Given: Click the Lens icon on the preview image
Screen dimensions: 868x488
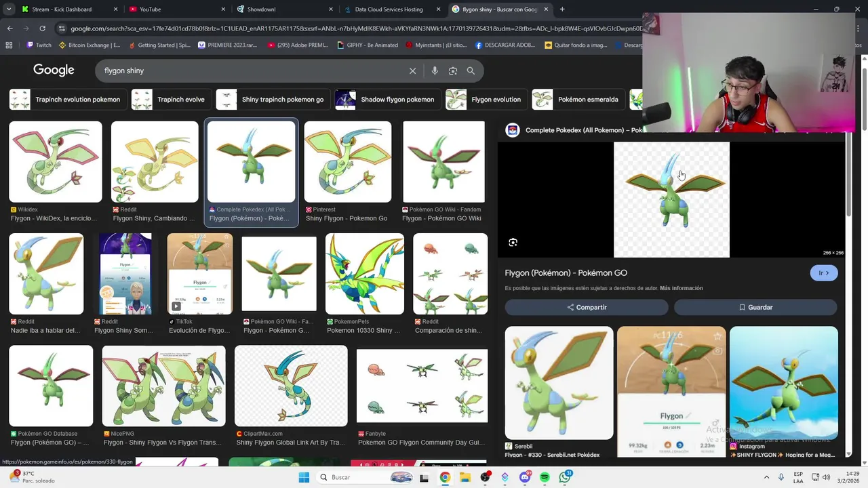Looking at the screenshot, I should pos(513,243).
